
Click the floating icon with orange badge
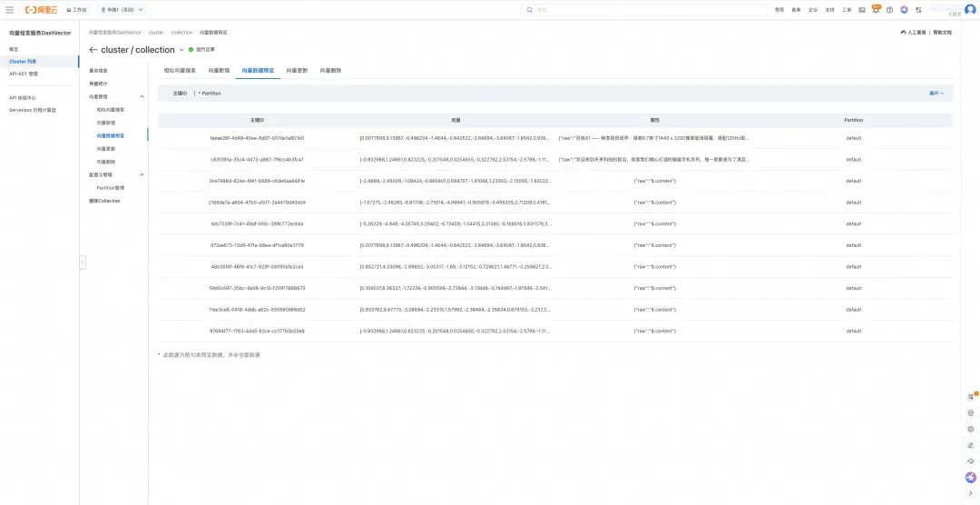(x=971, y=396)
